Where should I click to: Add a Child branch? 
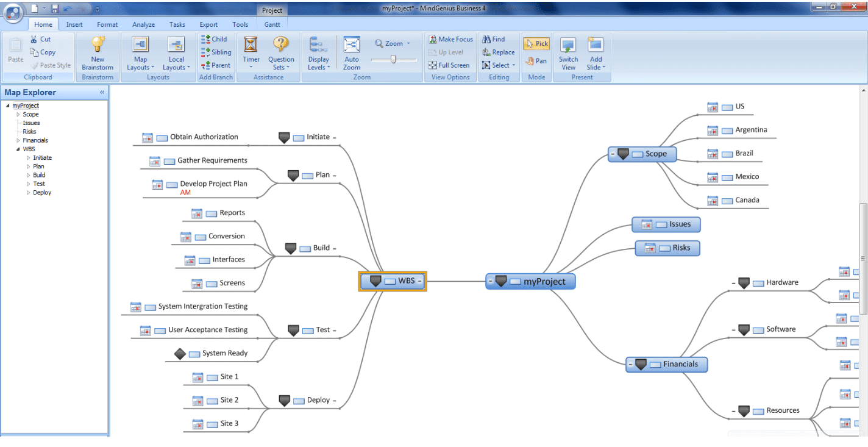tap(214, 39)
